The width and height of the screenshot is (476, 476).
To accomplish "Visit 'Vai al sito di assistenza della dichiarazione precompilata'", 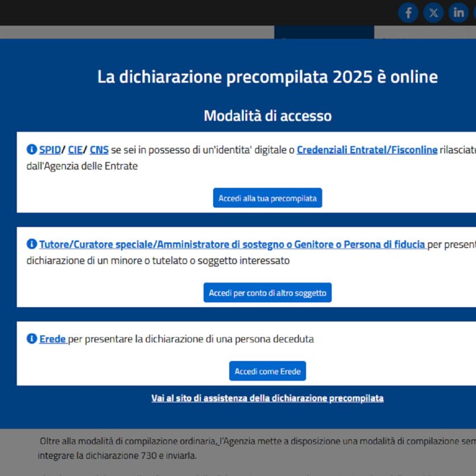I will click(267, 398).
